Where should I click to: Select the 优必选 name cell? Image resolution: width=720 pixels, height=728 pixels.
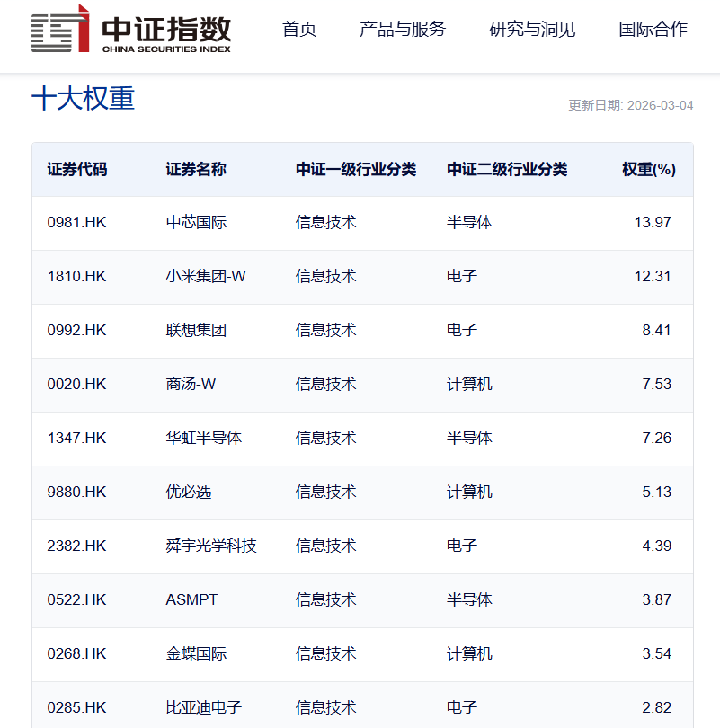coord(189,492)
